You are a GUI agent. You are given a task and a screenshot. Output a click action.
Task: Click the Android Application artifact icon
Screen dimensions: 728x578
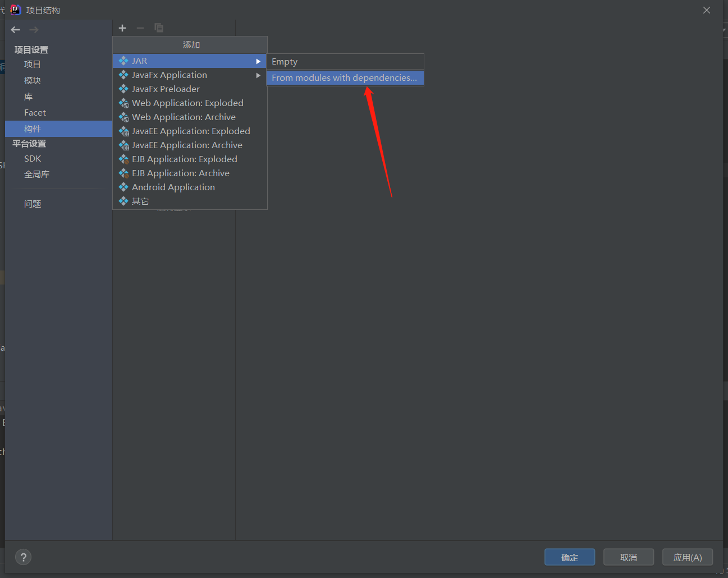click(123, 187)
